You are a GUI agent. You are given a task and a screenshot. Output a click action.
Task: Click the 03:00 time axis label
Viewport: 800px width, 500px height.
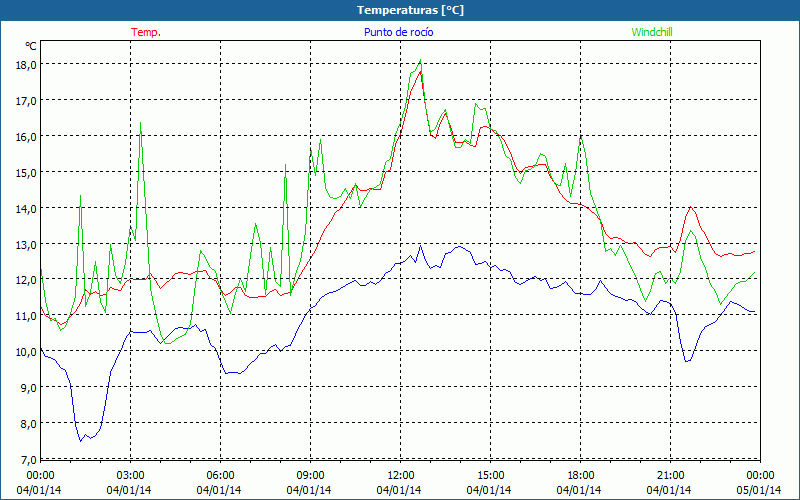click(x=130, y=476)
